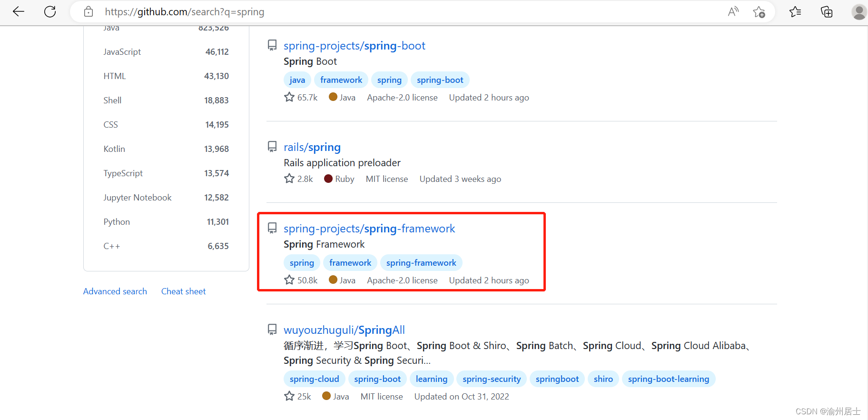Click the star icon showing 25k
The image size is (868, 420).
click(289, 396)
